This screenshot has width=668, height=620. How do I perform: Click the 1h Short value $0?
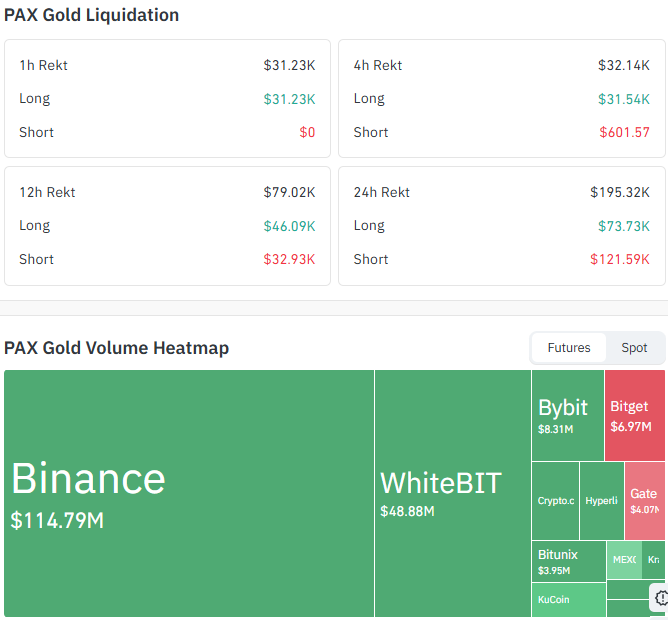307,132
